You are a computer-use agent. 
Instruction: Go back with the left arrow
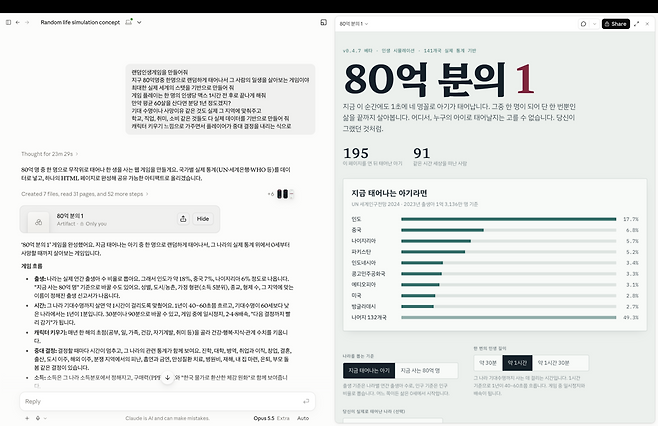(x=18, y=22)
